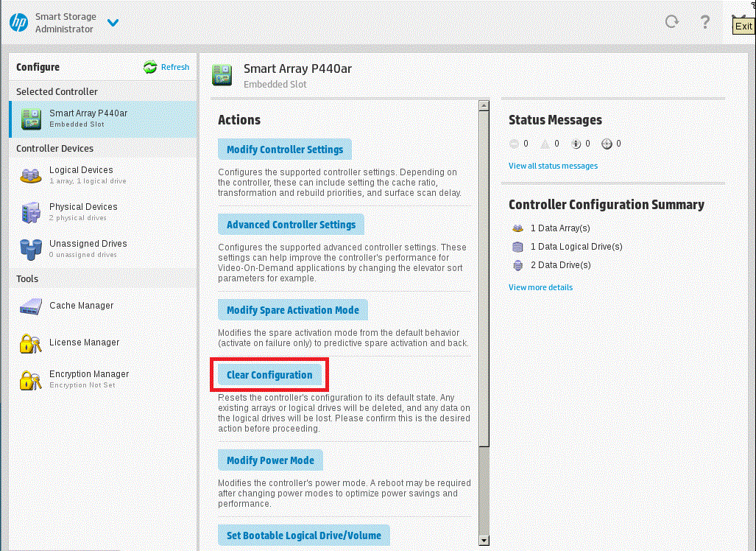Click '0 unassigned drives' subtitle text

click(83, 254)
